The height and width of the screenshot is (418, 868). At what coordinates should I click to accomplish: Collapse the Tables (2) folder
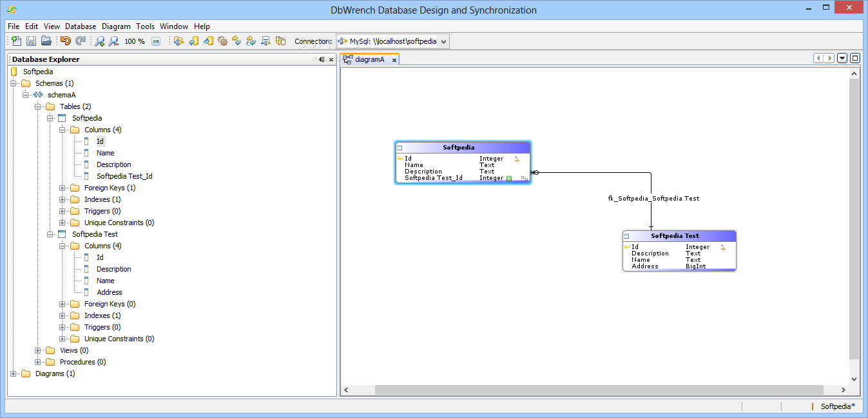coord(38,106)
